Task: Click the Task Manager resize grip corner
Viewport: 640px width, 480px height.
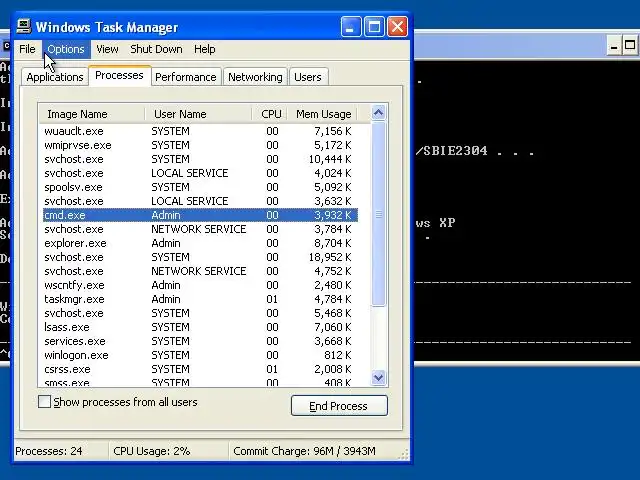Action: coord(403,455)
